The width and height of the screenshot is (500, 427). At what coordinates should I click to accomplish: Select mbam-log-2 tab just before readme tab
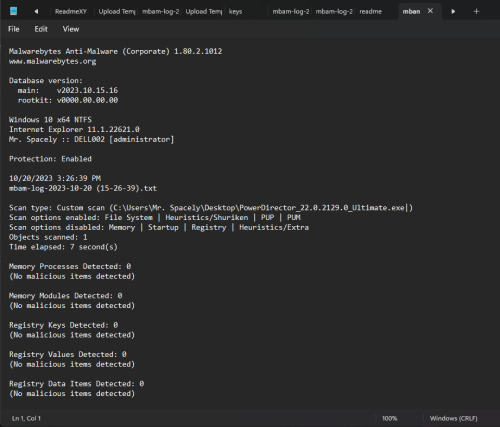pyautogui.click(x=334, y=11)
